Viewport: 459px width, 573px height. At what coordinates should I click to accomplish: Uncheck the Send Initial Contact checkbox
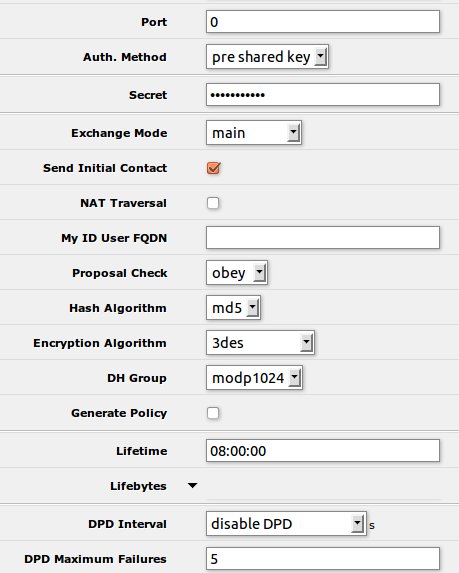coord(213,168)
